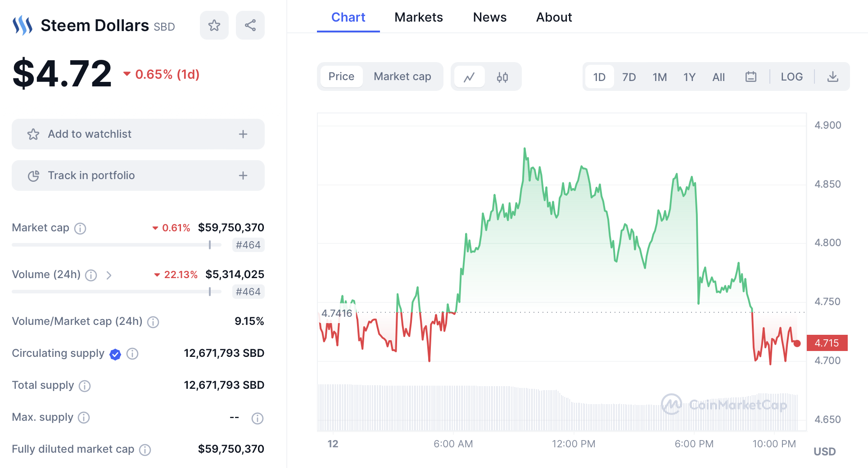The height and width of the screenshot is (468, 868).
Task: Toggle LOG scale on the chart
Action: click(791, 77)
